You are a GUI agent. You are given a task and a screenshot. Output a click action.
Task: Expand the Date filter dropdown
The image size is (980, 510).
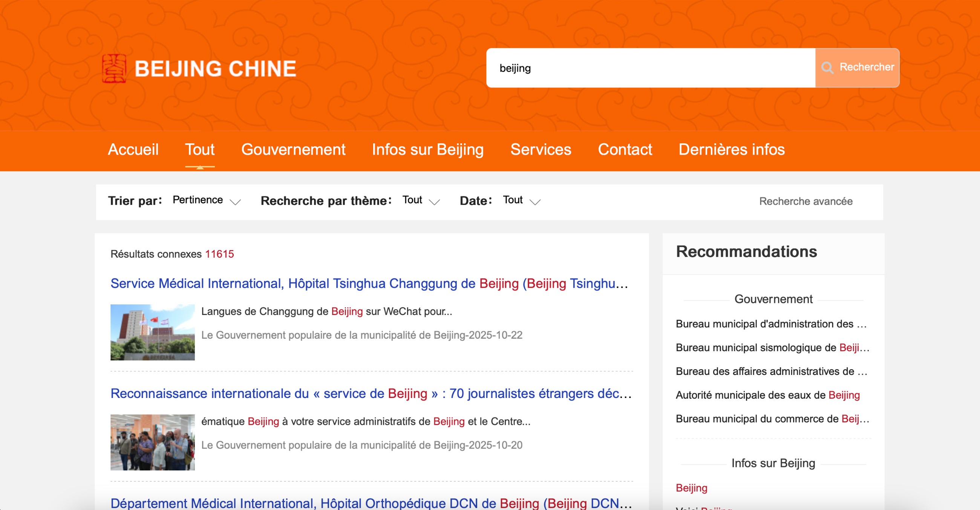(x=521, y=201)
